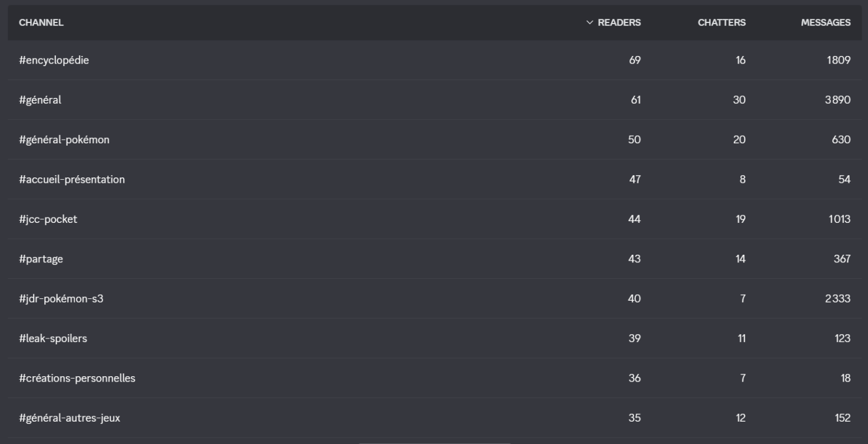Image resolution: width=868 pixels, height=444 pixels.
Task: Click the 2333 messages cell for #jdr-pokémon-s3
Action: [837, 299]
